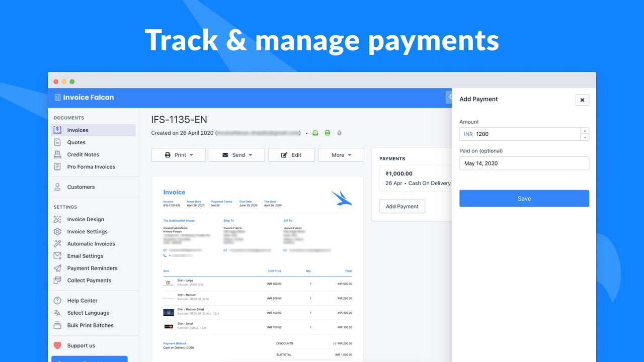Click the Add Payment button

point(402,206)
